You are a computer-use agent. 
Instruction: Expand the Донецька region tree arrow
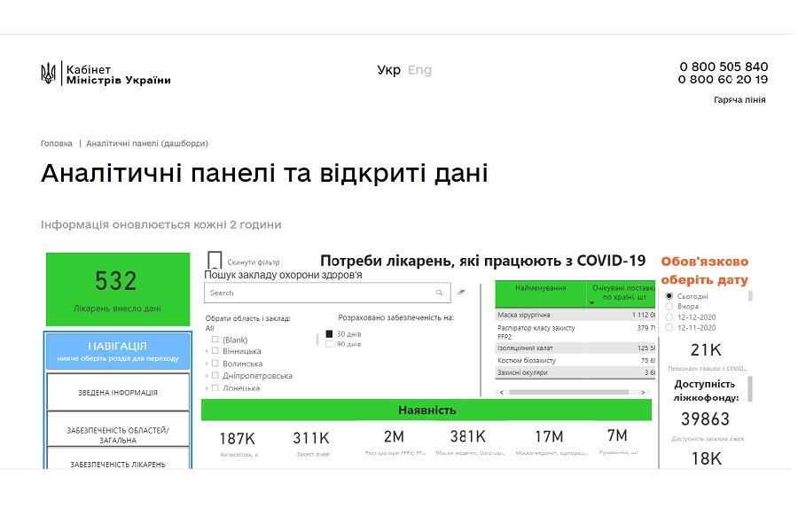coord(207,388)
